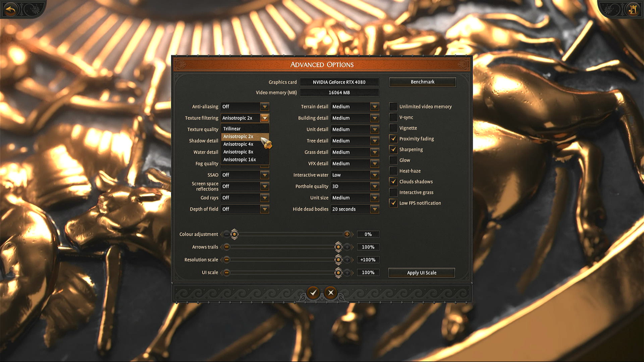Choose Anisotropic 4x filtering option
This screenshot has height=362, width=644.
[245, 144]
